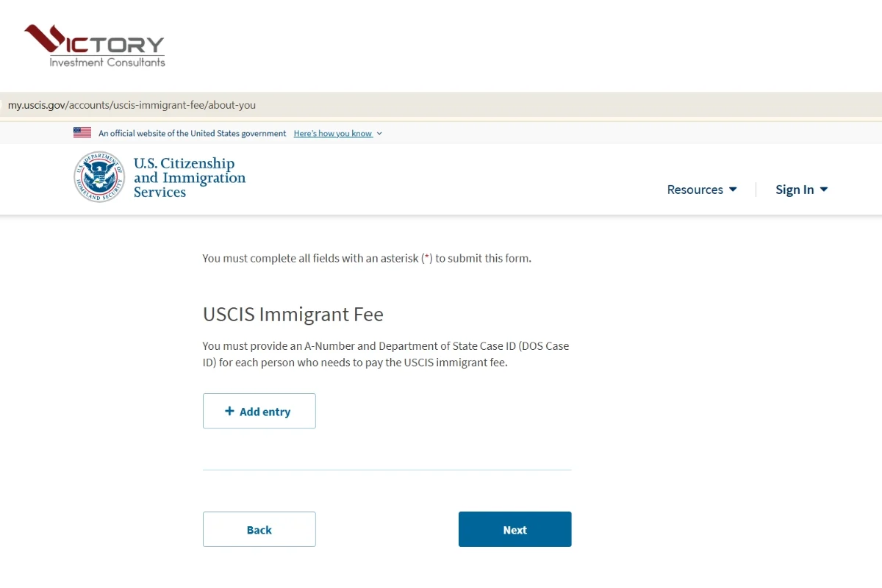
Task: Click the US flag icon
Action: coord(82,133)
